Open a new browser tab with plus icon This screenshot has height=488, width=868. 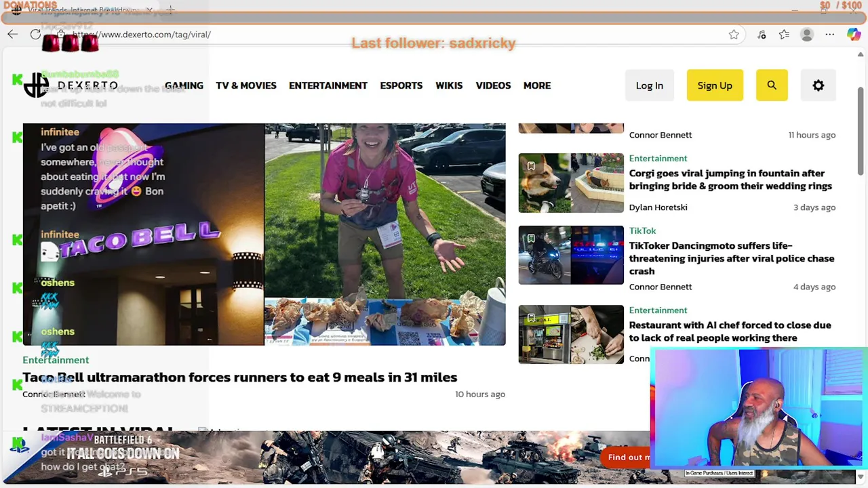pos(171,10)
